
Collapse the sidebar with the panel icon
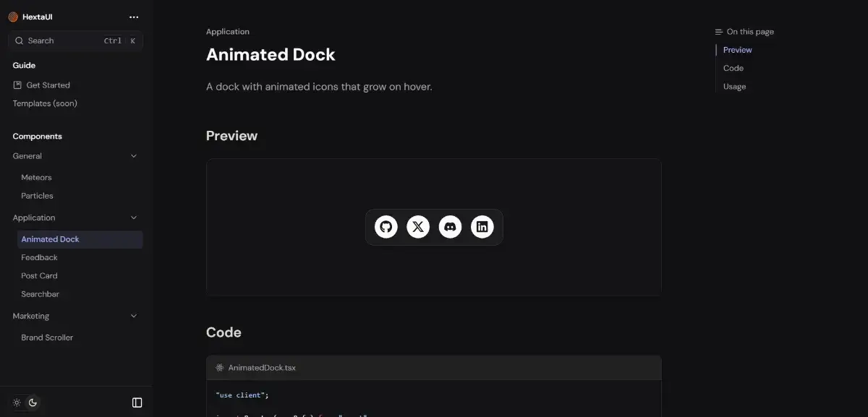[x=137, y=403]
